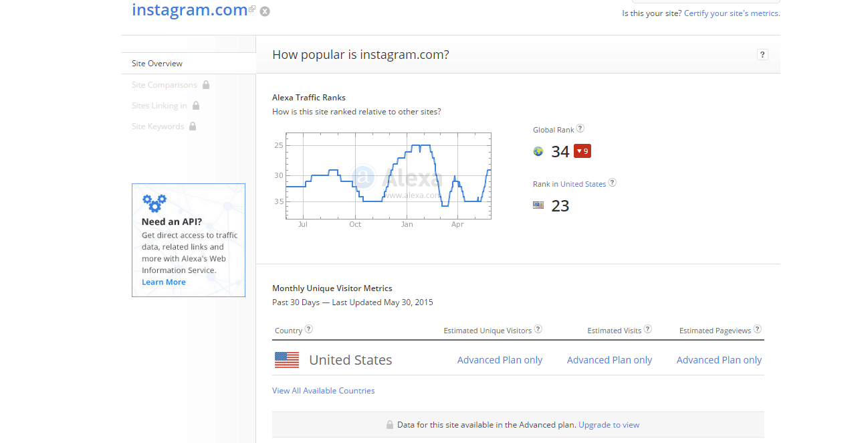Screen dimensions: 868x443
Task: Open Site Keywords sidebar item
Action: pyautogui.click(x=158, y=126)
